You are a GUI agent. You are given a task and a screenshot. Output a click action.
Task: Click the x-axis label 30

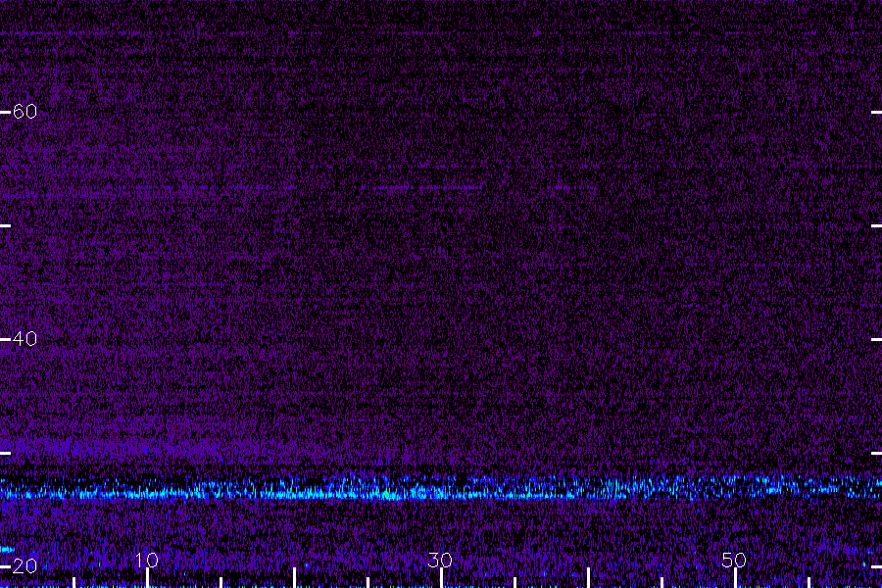click(440, 560)
